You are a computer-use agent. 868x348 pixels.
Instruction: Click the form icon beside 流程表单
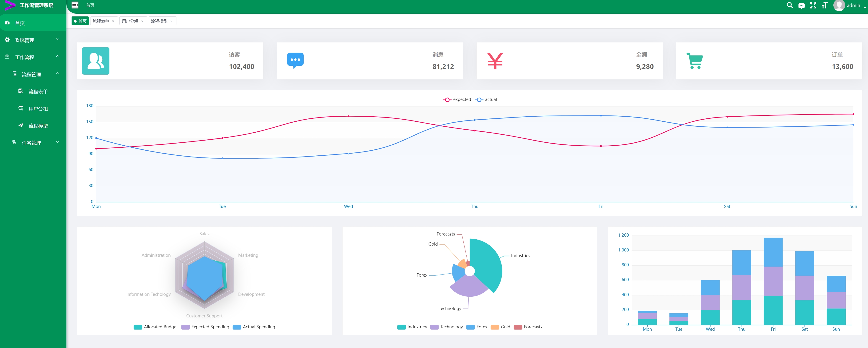pos(21,91)
